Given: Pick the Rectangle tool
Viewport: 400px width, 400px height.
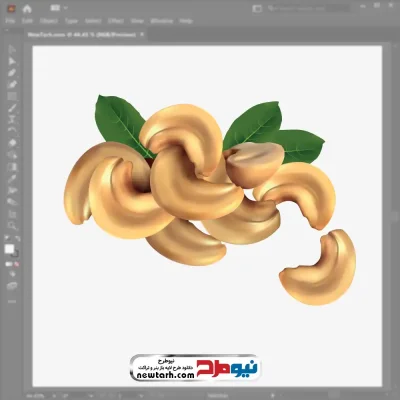Looking at the screenshot, I should (12, 96).
